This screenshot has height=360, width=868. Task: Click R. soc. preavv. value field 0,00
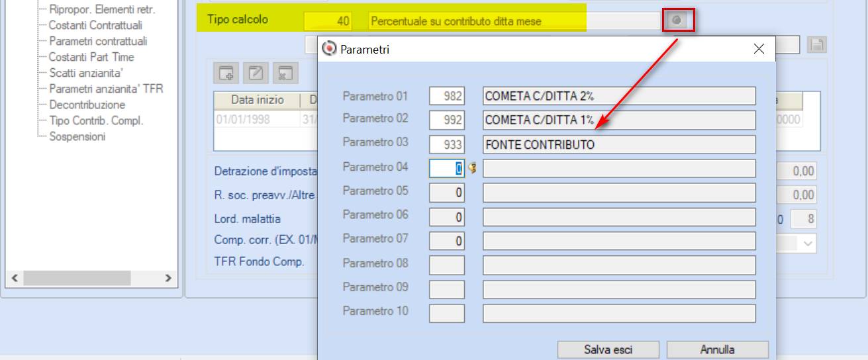pos(796,195)
